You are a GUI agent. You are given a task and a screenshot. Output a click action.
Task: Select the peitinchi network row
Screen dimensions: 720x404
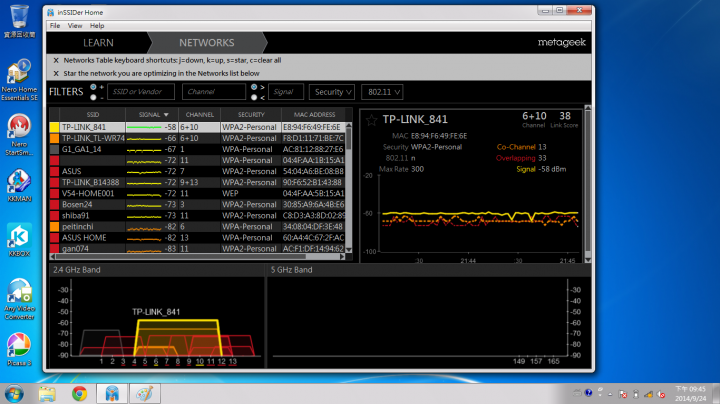[197, 226]
